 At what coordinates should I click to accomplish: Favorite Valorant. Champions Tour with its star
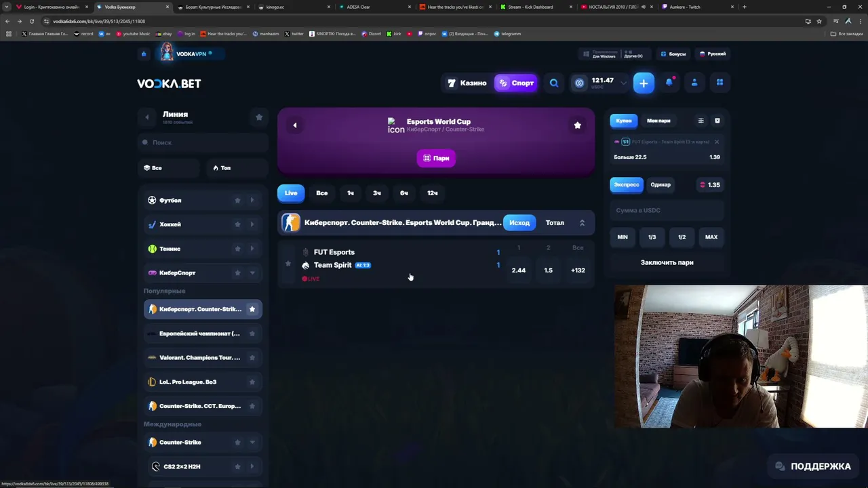tap(252, 357)
